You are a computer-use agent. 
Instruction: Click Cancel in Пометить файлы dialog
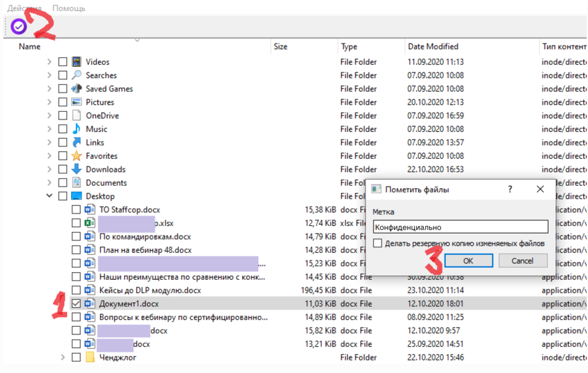[x=522, y=261]
